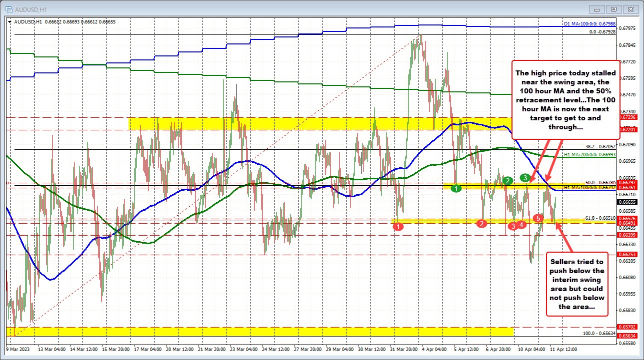Click the AUDUSD,H1 title bar text
Image resolution: width=644 pixels, height=360 pixels.
(31, 9)
